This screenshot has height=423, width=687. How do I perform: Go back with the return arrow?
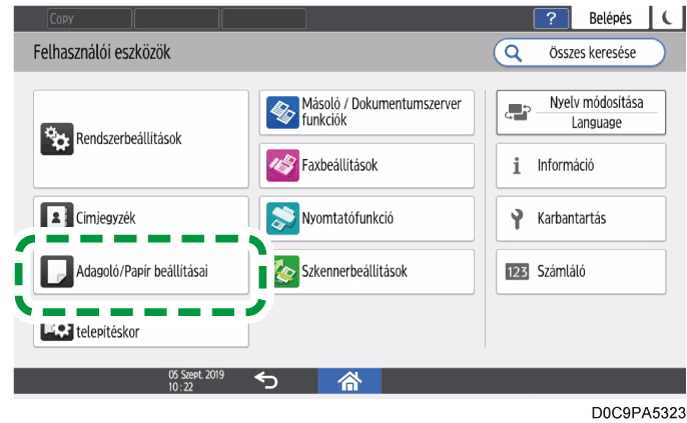tap(266, 380)
